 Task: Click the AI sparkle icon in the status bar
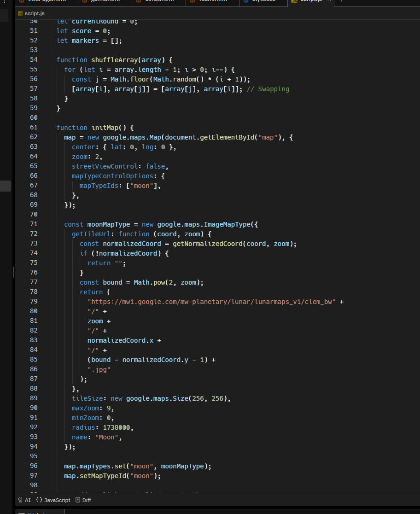[x=20, y=500]
